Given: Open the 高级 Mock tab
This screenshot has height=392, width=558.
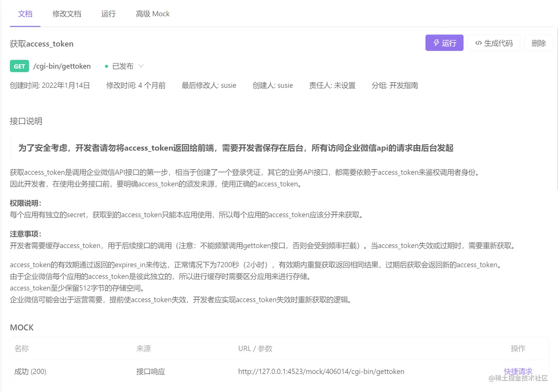Looking at the screenshot, I should tap(152, 14).
